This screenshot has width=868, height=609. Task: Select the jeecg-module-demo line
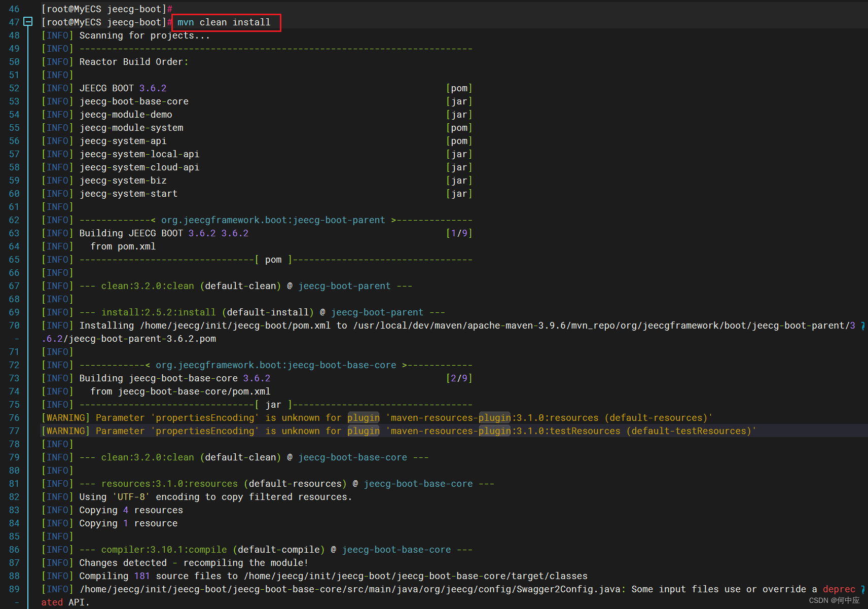126,115
